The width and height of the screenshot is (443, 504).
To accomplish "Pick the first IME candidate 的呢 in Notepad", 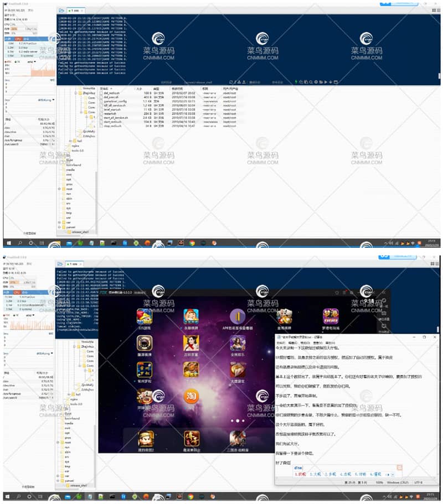I will click(x=301, y=475).
